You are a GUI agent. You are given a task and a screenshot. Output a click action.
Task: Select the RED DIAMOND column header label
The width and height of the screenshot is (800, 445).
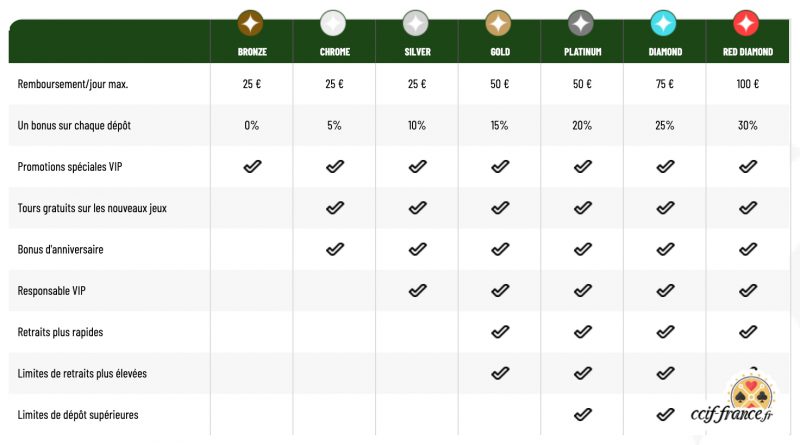coord(747,52)
